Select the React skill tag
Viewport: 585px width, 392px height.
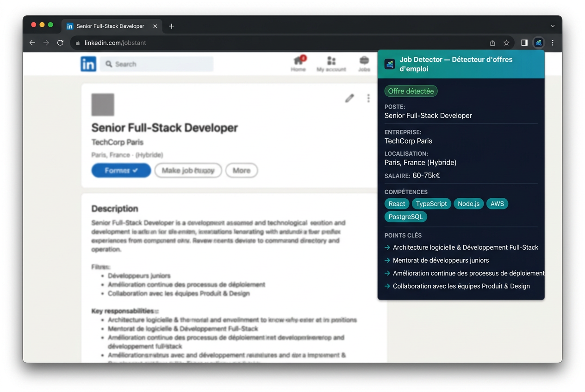click(x=397, y=204)
